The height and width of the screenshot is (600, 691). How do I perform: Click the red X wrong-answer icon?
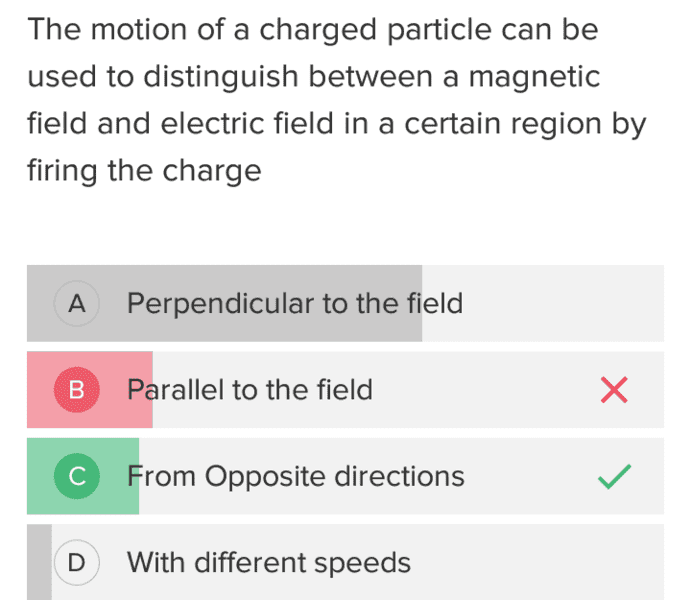614,390
